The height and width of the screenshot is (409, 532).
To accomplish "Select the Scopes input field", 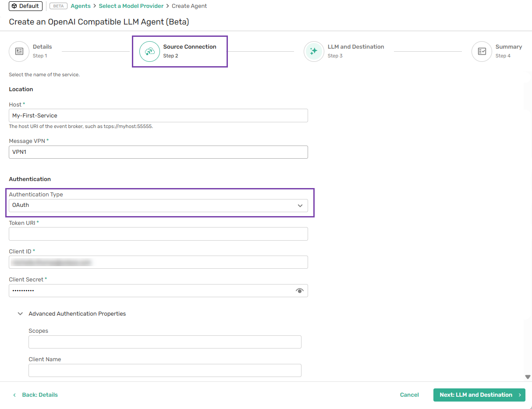I will (165, 342).
